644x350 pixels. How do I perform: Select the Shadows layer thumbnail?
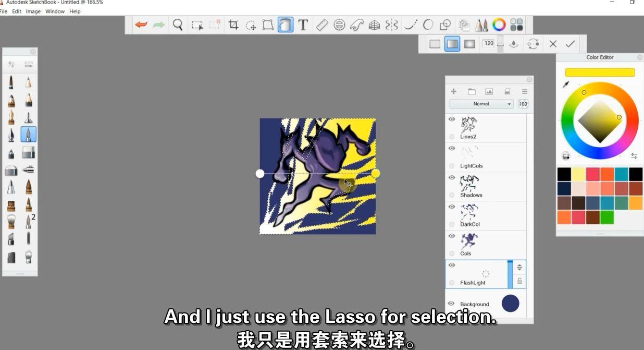469,183
